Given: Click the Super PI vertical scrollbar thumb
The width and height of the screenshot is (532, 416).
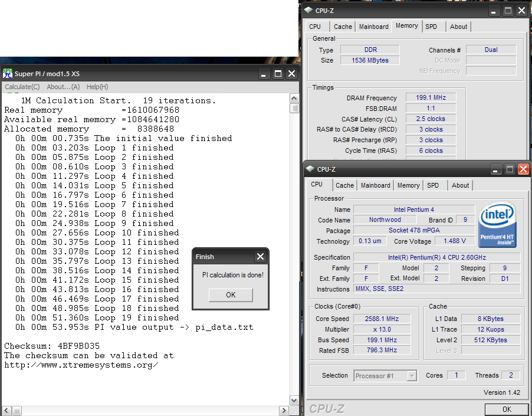Looking at the screenshot, I should pos(294,108).
